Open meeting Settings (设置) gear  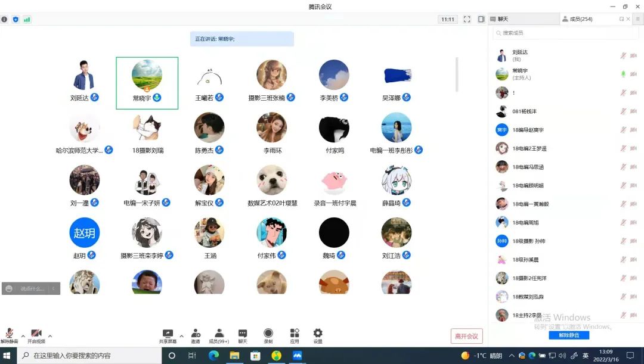coord(318,335)
